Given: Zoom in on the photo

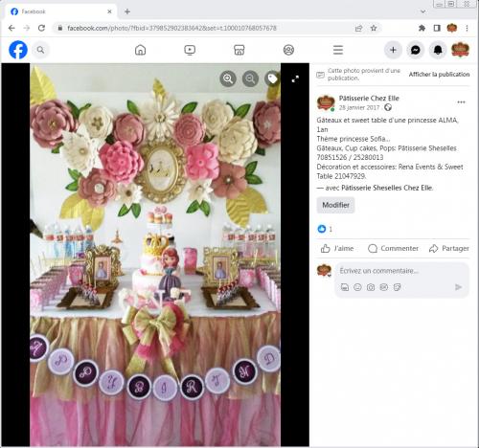Looking at the screenshot, I should click(228, 78).
